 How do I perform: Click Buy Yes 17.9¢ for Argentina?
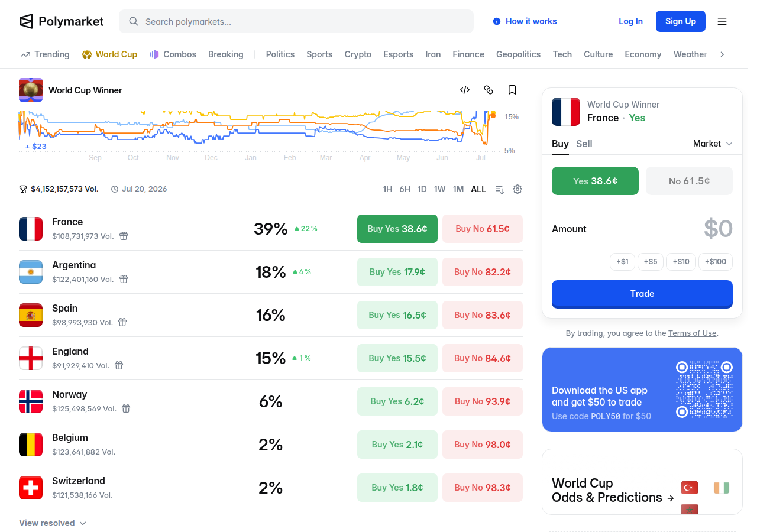click(397, 272)
